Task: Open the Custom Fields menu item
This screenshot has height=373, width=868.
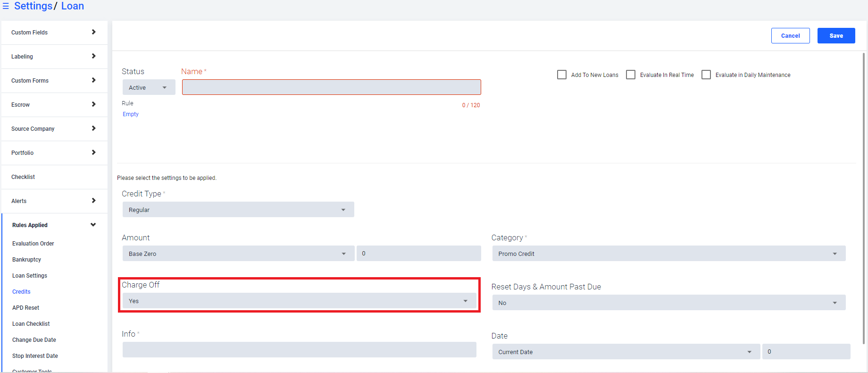Action: click(54, 33)
